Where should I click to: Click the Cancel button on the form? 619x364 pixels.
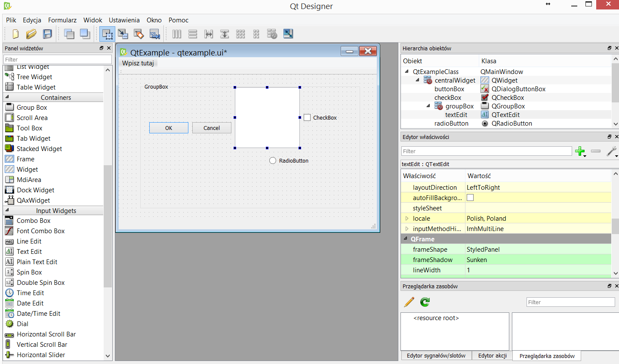(x=212, y=128)
